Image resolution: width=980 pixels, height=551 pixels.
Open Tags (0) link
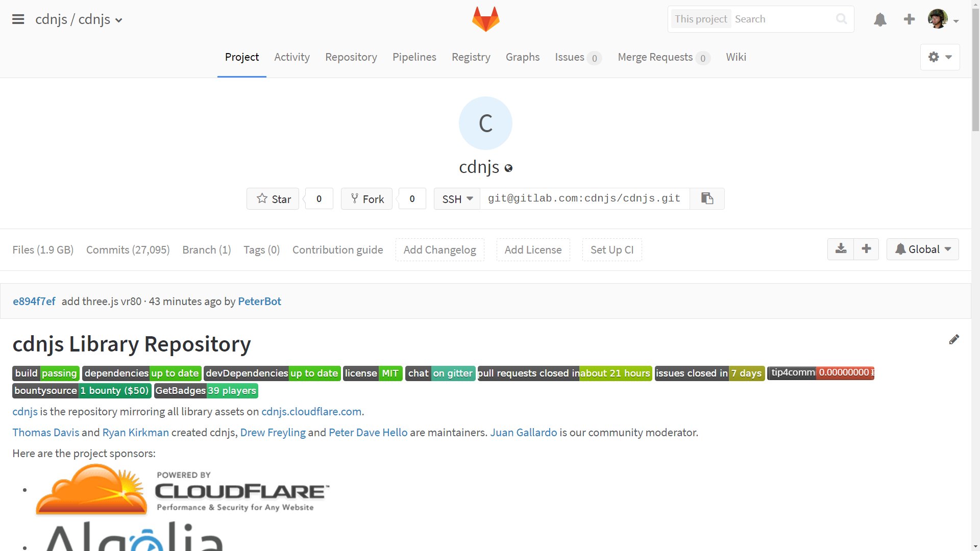[262, 249]
